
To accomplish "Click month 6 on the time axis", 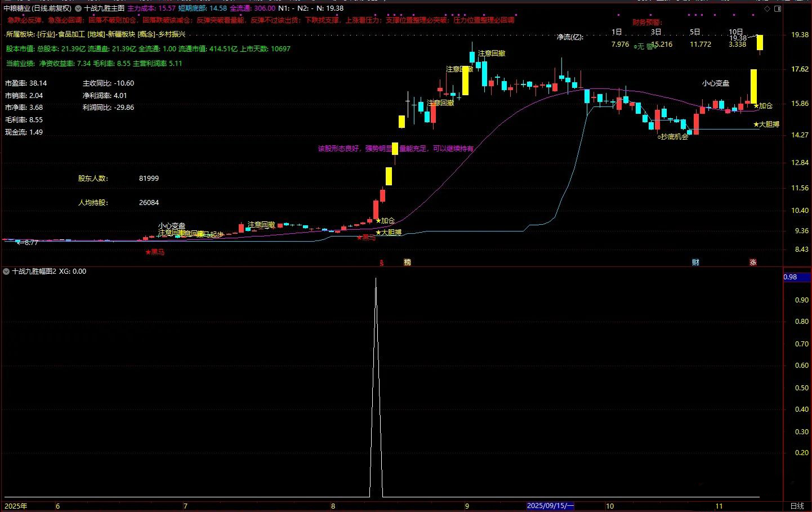I will pos(57,506).
